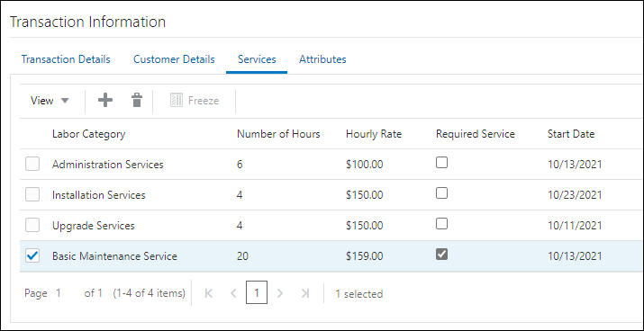Screen dimensions: 644x331
Task: Click the Transaction Information heading
Action: pos(87,22)
